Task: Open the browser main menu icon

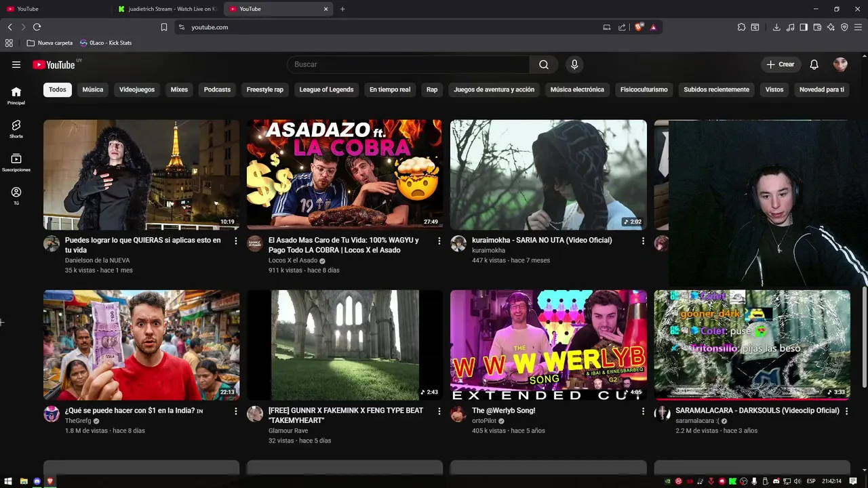Action: pos(859,27)
